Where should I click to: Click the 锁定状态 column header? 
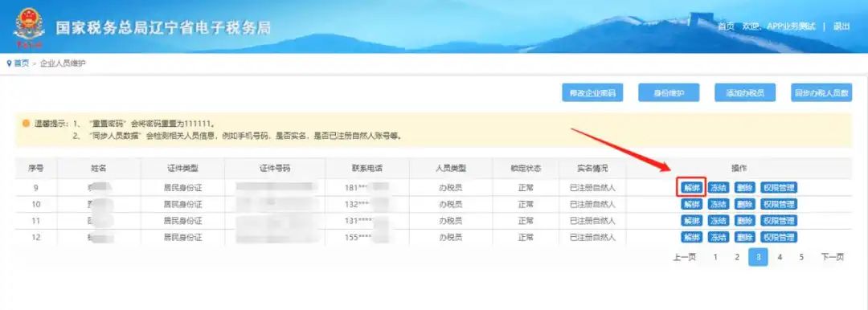coord(526,169)
